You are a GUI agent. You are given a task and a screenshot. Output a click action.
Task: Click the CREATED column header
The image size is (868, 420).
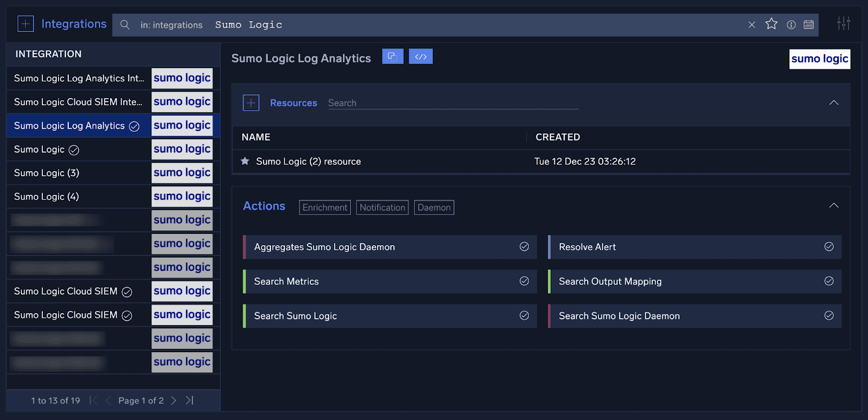[x=558, y=137]
